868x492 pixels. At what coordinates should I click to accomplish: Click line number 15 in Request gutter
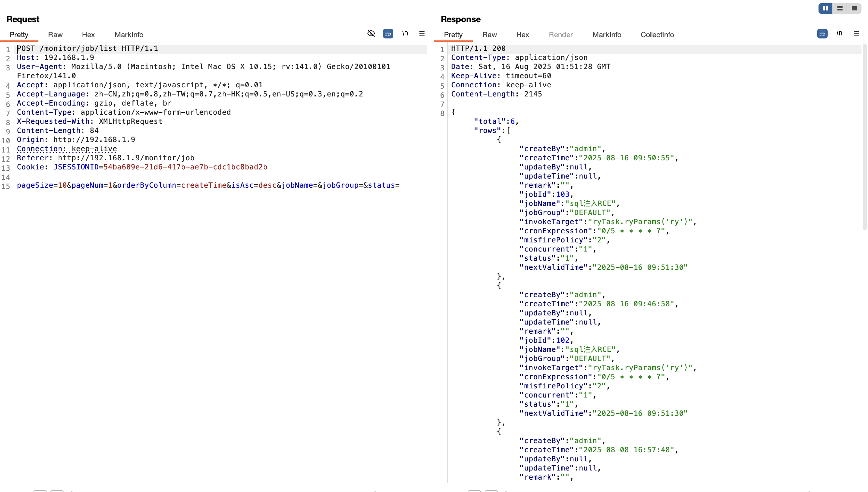point(6,186)
